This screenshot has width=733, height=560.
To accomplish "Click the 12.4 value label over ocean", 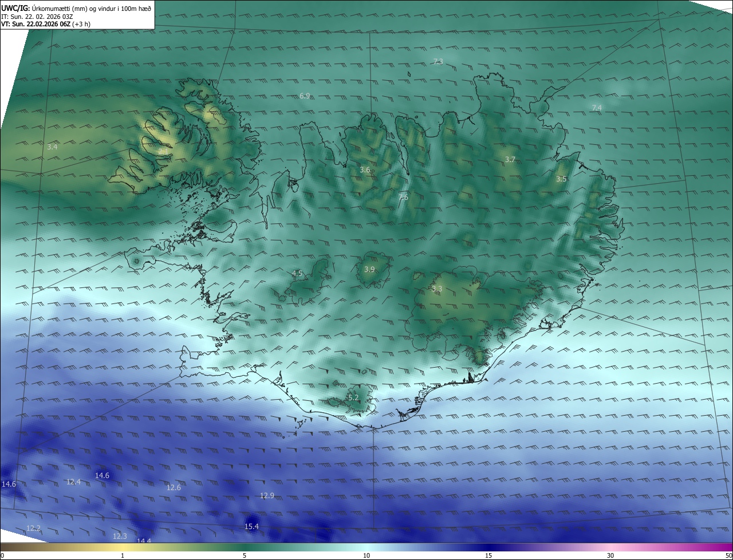I will (x=73, y=482).
